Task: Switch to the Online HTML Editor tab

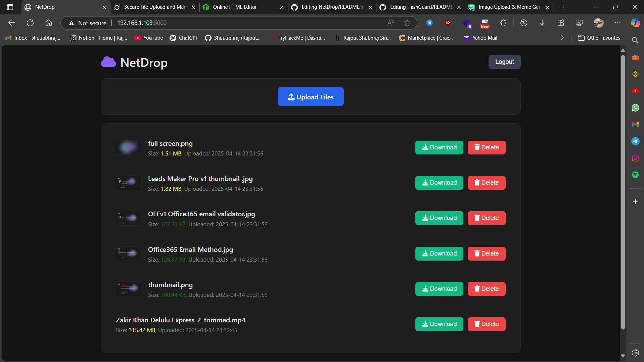Action: [235, 7]
